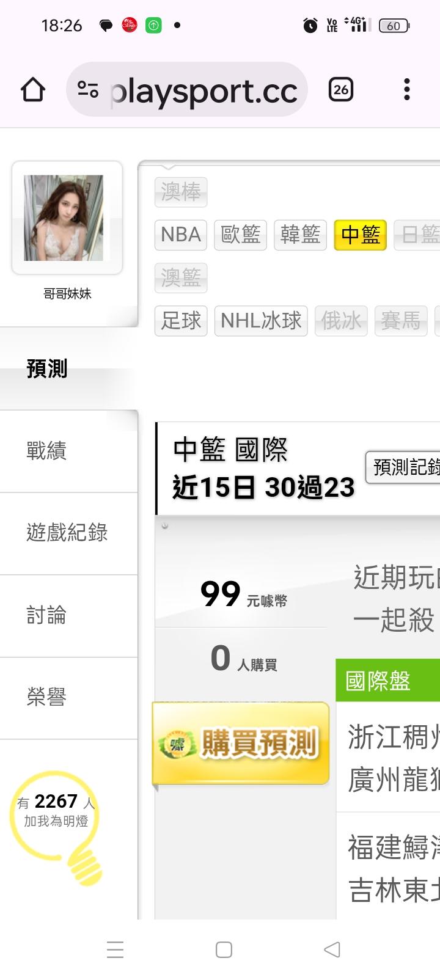Image resolution: width=440 pixels, height=980 pixels.
Task: Open recent apps with three-line icon
Action: click(115, 949)
